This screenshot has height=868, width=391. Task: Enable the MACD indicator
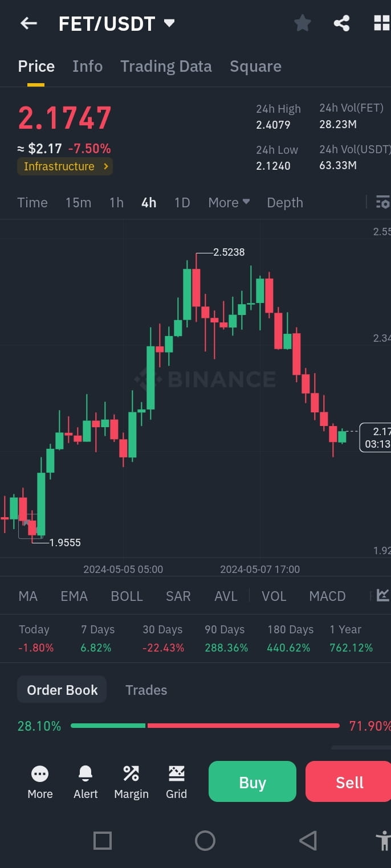(327, 596)
